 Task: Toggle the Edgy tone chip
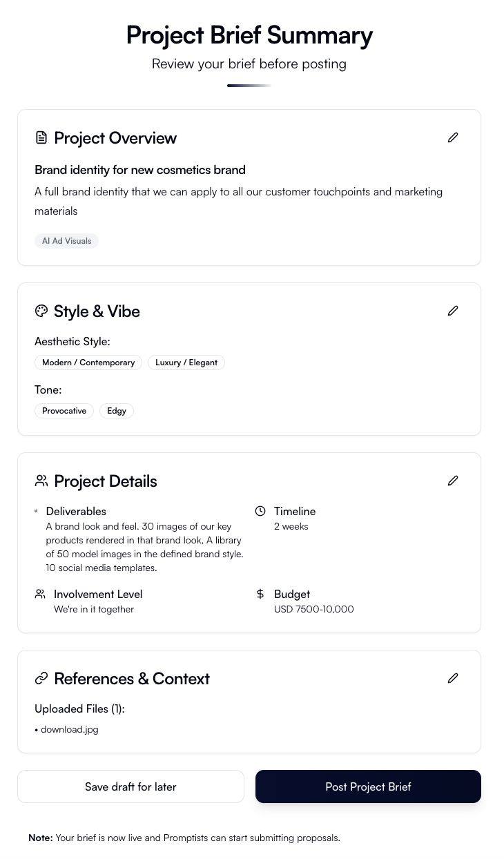click(x=116, y=410)
